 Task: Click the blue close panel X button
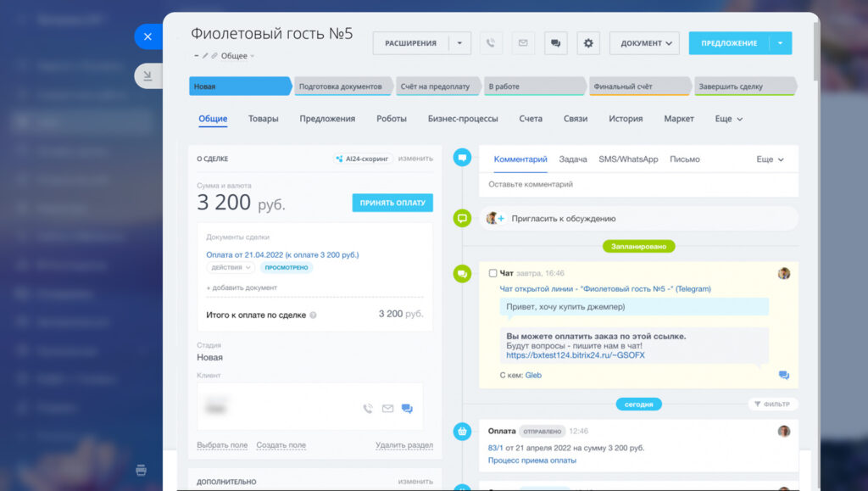coord(147,37)
